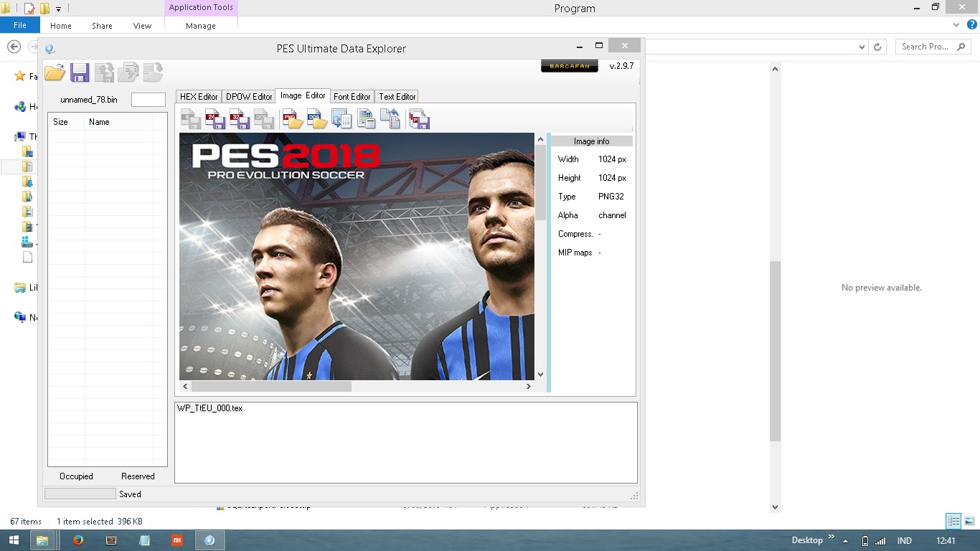Image resolution: width=980 pixels, height=551 pixels.
Task: Click the Name column header
Action: (119, 122)
